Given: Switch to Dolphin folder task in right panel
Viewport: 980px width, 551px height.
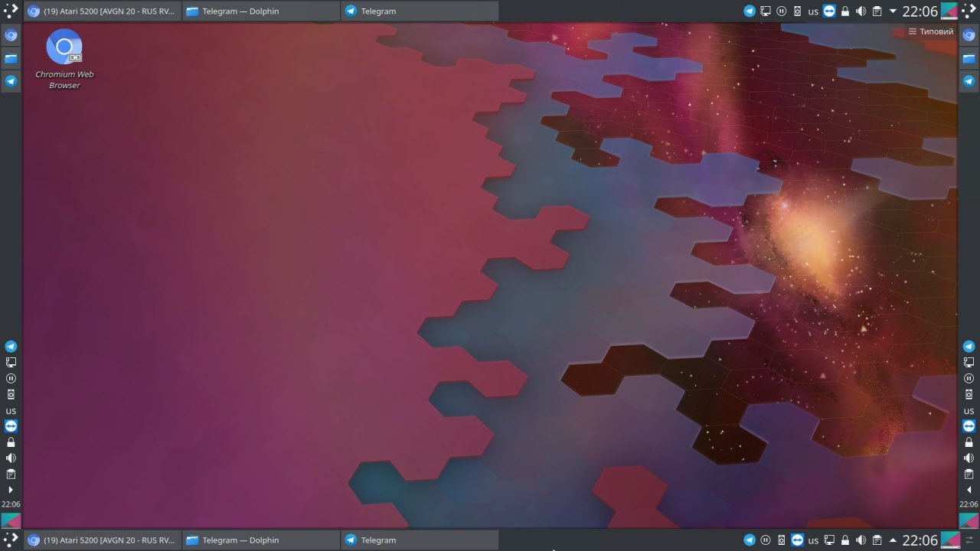Looking at the screenshot, I should [969, 58].
